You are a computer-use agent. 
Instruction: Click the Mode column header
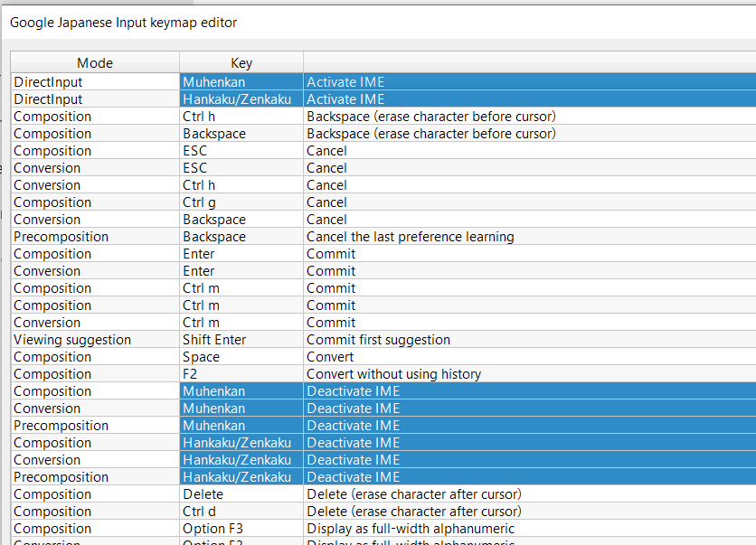tap(95, 62)
